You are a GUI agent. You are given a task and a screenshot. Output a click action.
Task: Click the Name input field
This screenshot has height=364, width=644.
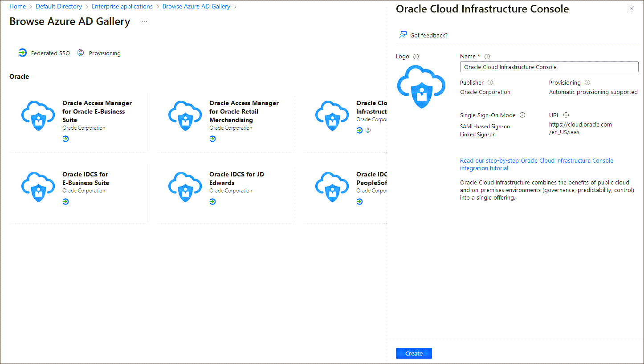click(x=549, y=67)
